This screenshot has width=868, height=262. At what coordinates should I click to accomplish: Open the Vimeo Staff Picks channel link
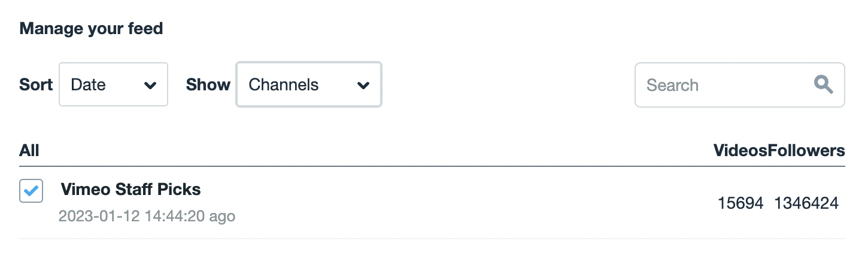click(130, 190)
